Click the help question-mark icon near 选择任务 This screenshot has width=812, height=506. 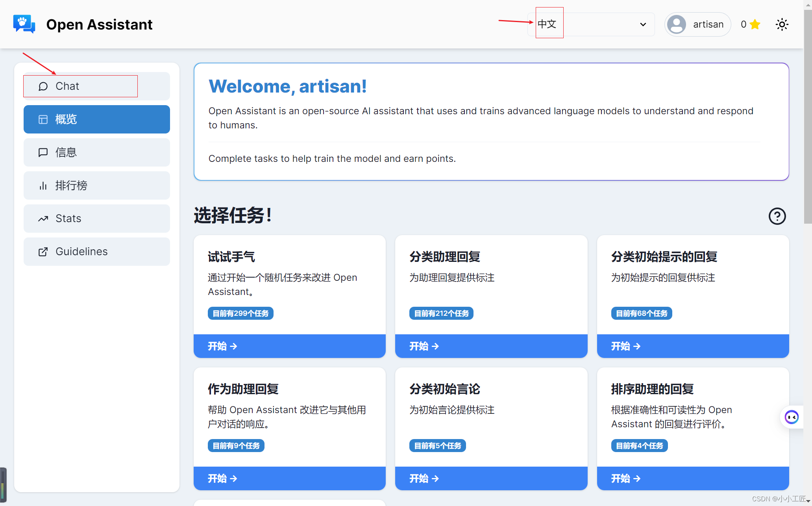[x=777, y=216]
